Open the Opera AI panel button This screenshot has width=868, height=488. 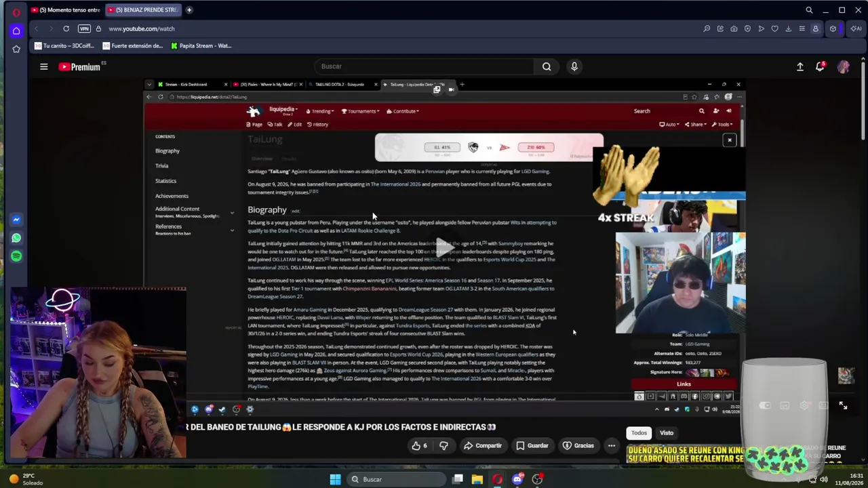tap(855, 28)
